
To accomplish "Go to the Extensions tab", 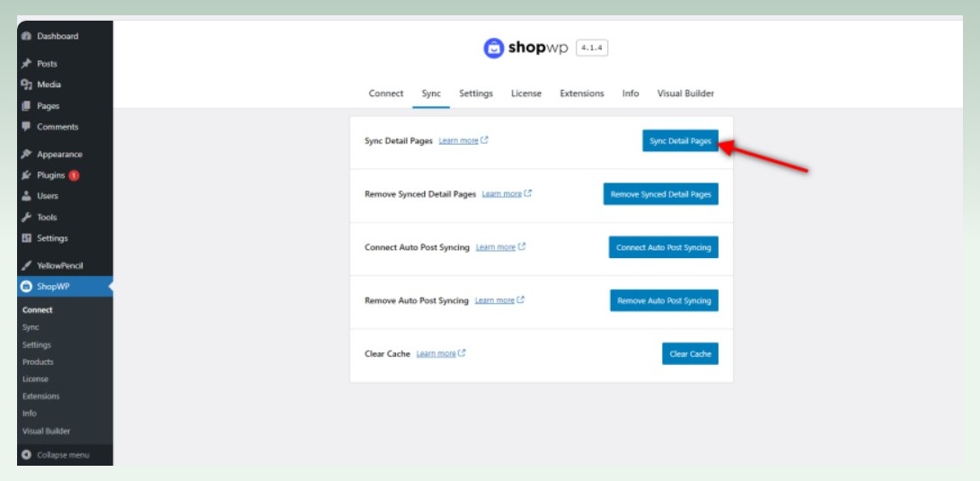I will pyautogui.click(x=582, y=94).
